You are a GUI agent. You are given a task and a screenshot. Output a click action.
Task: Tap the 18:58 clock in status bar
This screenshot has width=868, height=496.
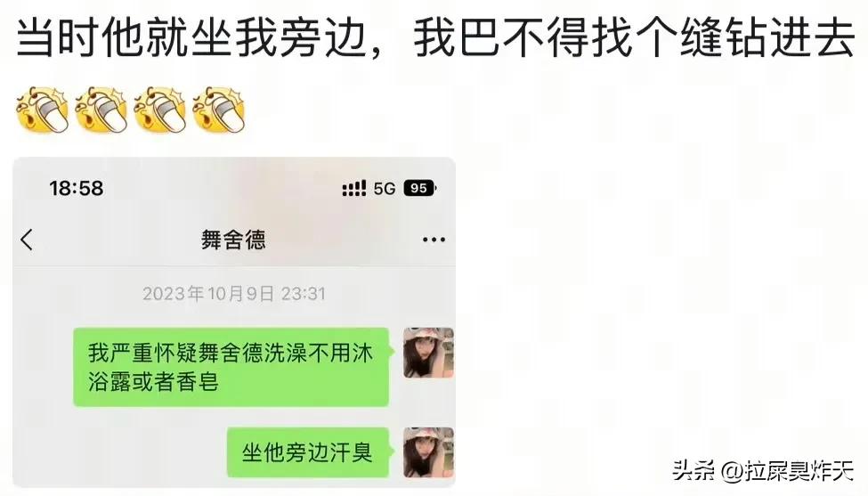[77, 188]
